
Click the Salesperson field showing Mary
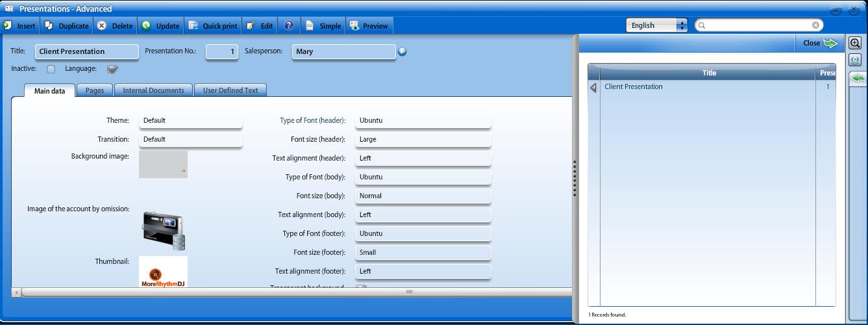pyautogui.click(x=343, y=51)
